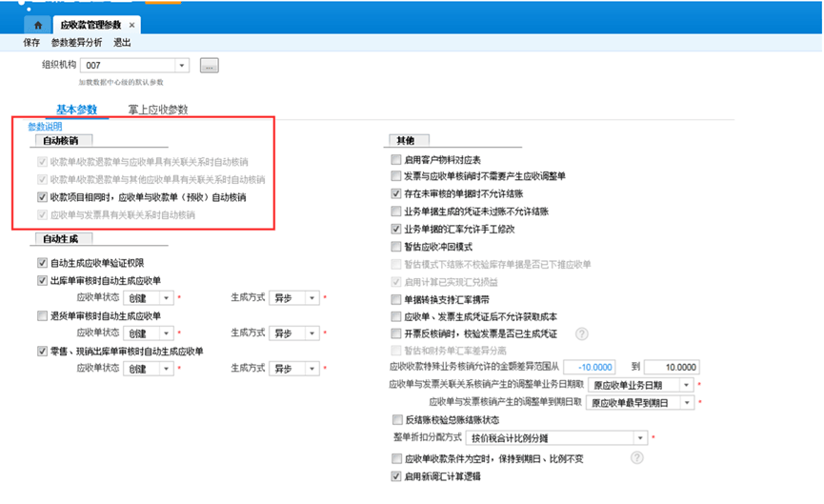
Task: Click 保存 in the toolbar
Action: (x=31, y=43)
